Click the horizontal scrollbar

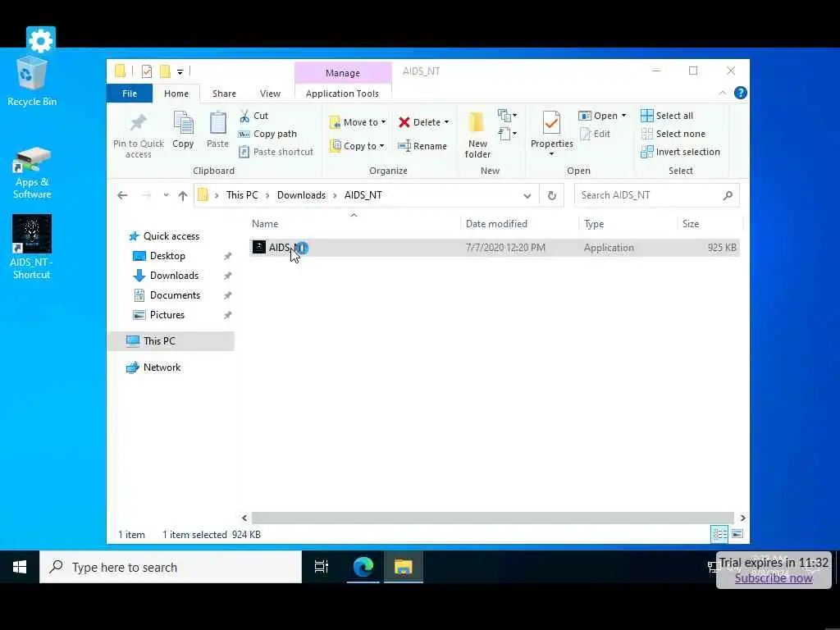[493, 518]
